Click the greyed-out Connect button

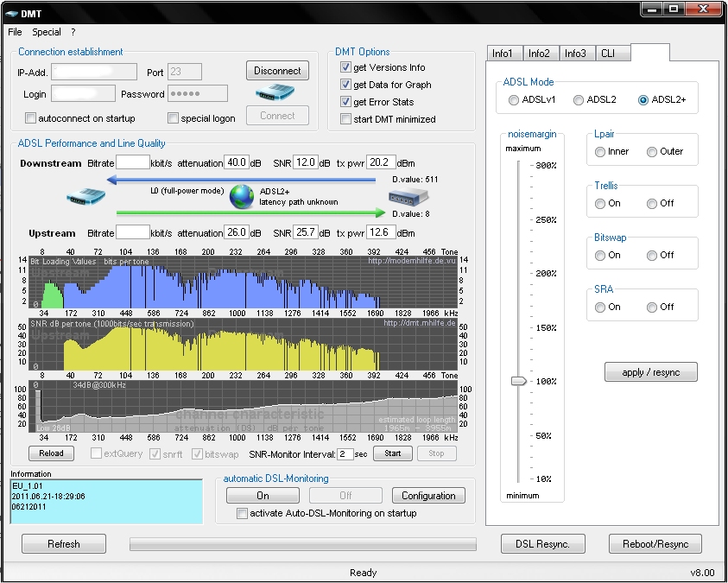[278, 116]
